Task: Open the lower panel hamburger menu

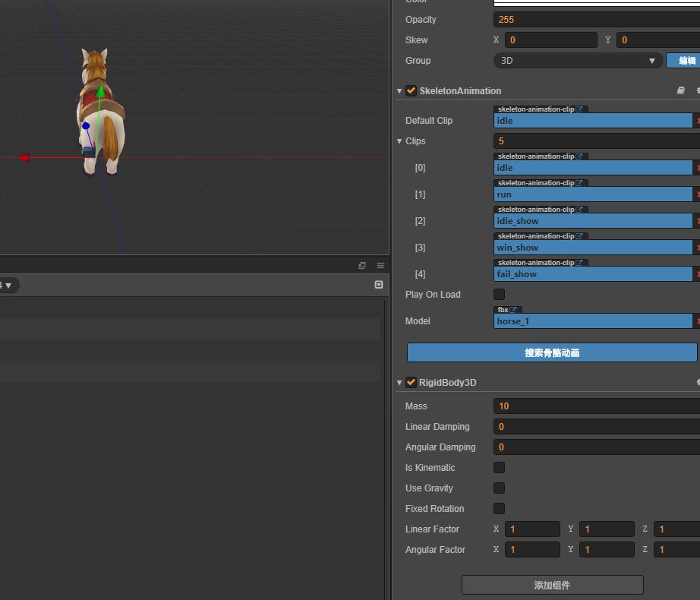Action: tap(380, 266)
